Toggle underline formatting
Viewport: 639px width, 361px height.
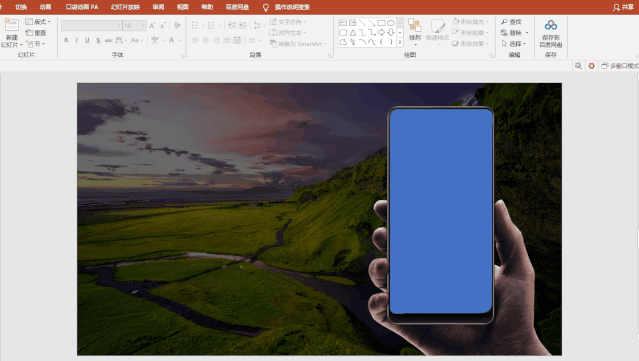pyautogui.click(x=87, y=40)
